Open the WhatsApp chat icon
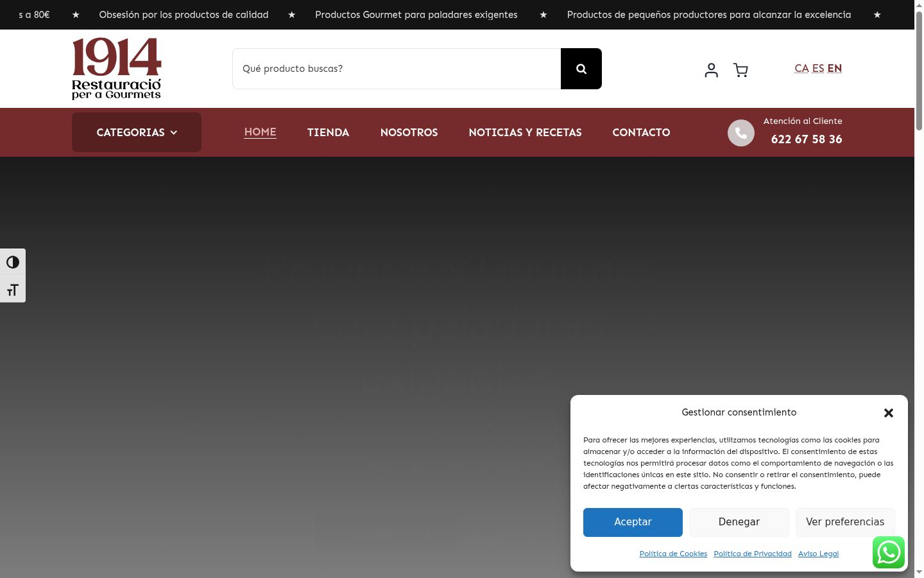Image resolution: width=924 pixels, height=578 pixels. tap(889, 552)
